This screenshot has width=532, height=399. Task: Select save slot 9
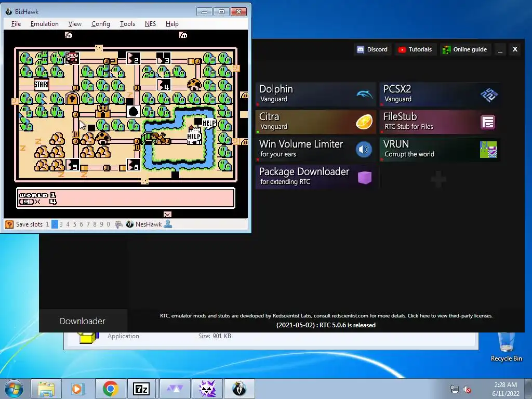101,224
